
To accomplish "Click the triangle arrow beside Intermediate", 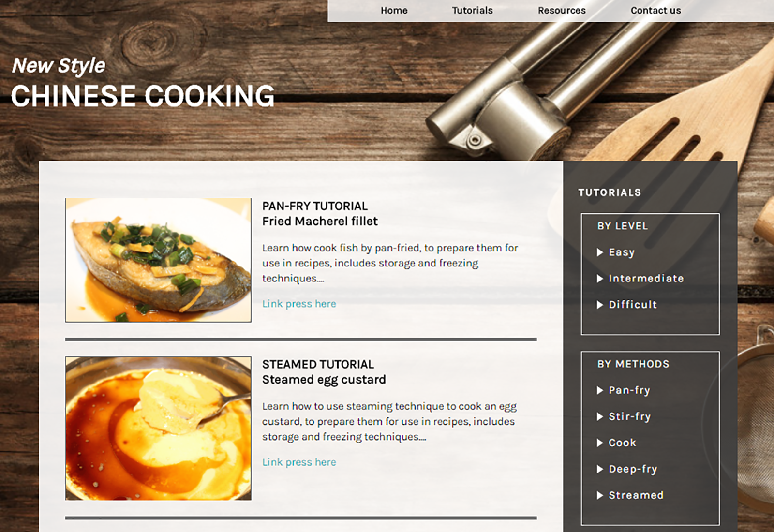I will tap(600, 278).
